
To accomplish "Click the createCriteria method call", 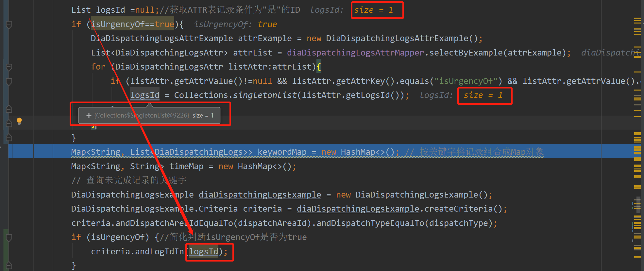I will [458, 209].
